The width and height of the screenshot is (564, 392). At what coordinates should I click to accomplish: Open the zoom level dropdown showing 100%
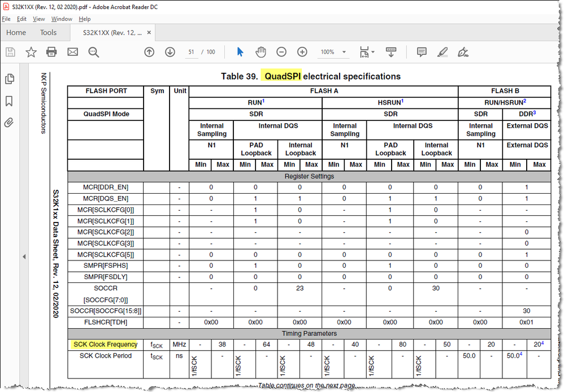tap(333, 51)
